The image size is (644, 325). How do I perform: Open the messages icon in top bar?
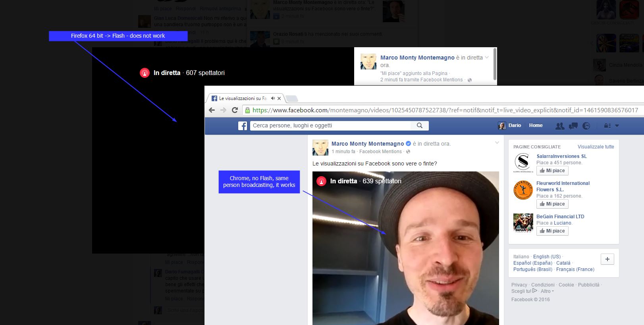(573, 126)
